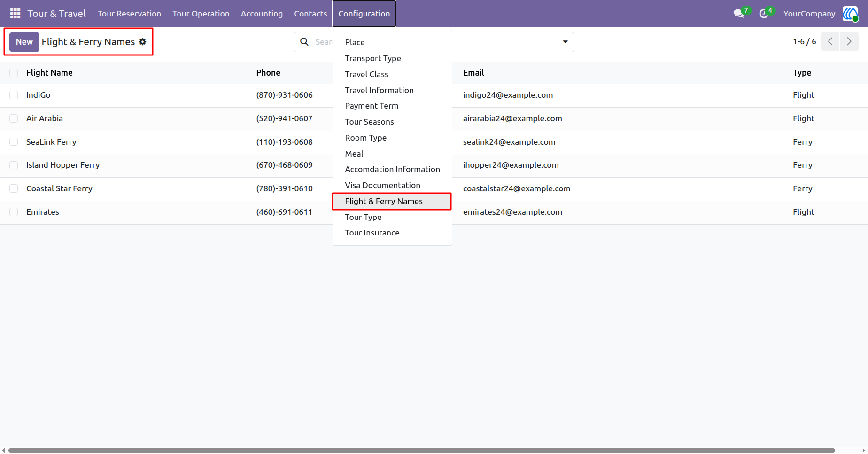Open the apps grid home menu
The image size is (868, 454).
tap(15, 14)
